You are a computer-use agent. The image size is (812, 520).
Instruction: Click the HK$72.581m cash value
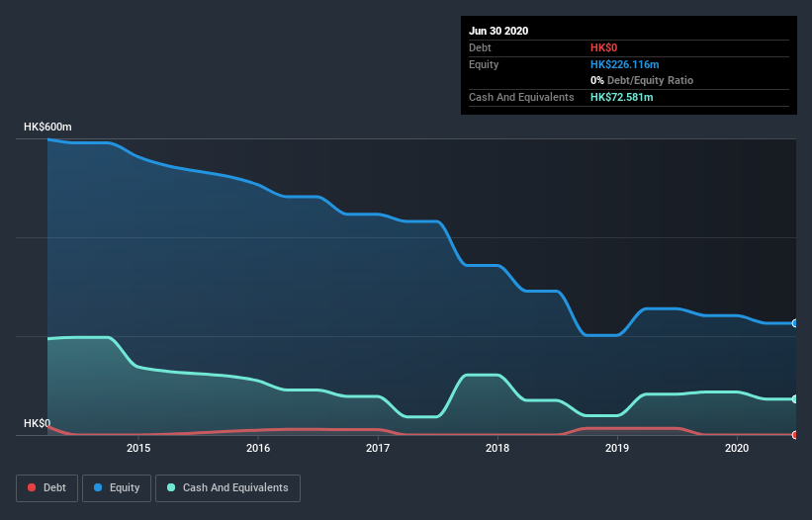(621, 97)
